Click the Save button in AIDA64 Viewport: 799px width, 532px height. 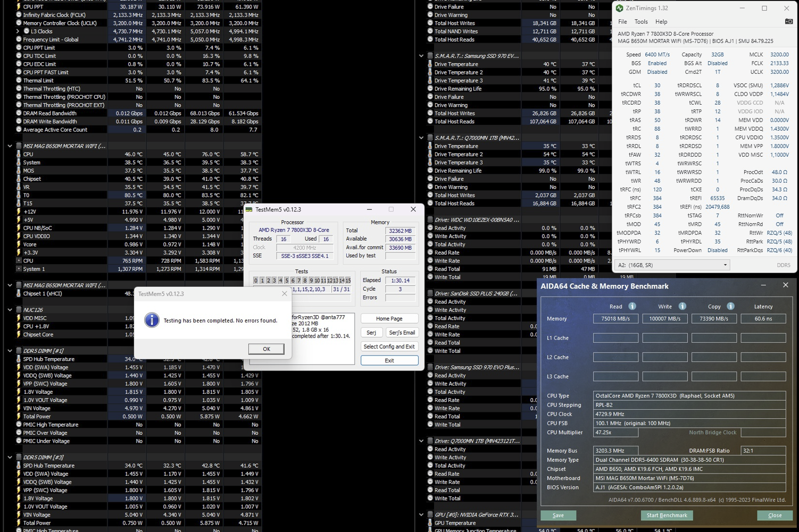pos(558,515)
